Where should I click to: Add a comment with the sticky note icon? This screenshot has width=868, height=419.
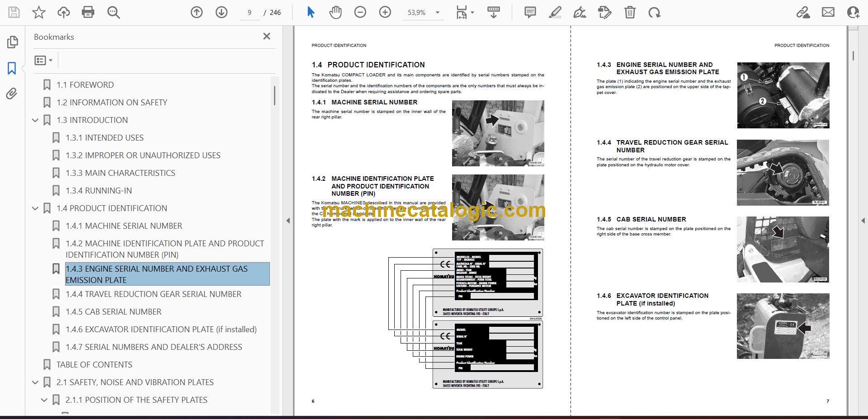(530, 12)
